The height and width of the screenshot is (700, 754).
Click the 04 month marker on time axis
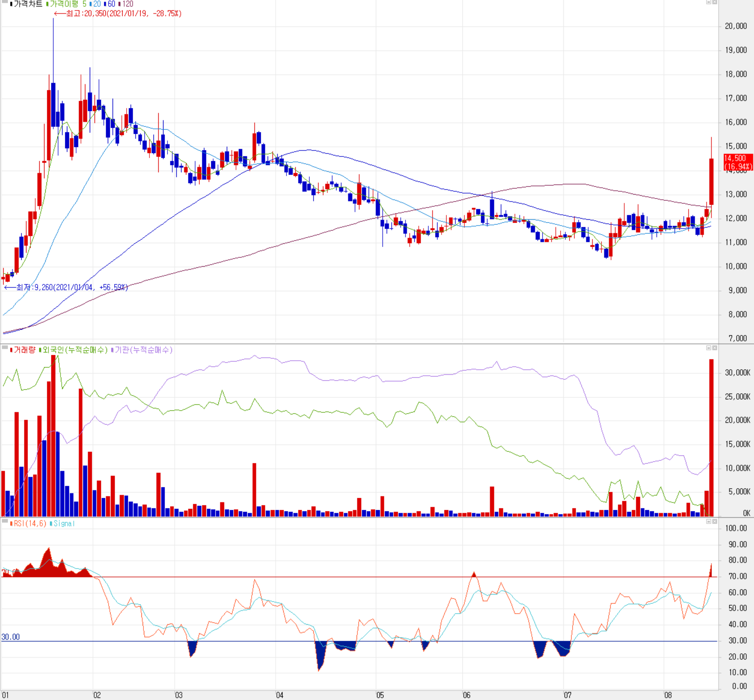(x=280, y=695)
